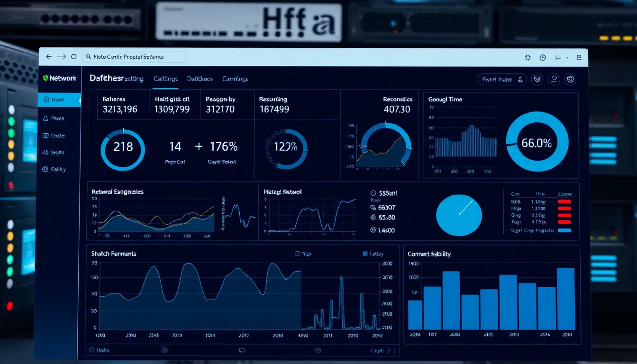Toggle the filled Latby legend checkbox
This screenshot has height=364, width=637.
pyautogui.click(x=365, y=254)
